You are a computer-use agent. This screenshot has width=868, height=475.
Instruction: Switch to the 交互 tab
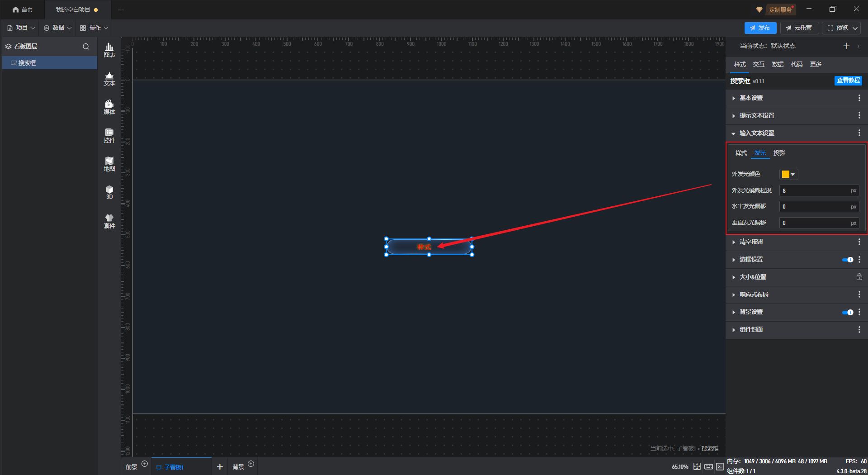[759, 64]
